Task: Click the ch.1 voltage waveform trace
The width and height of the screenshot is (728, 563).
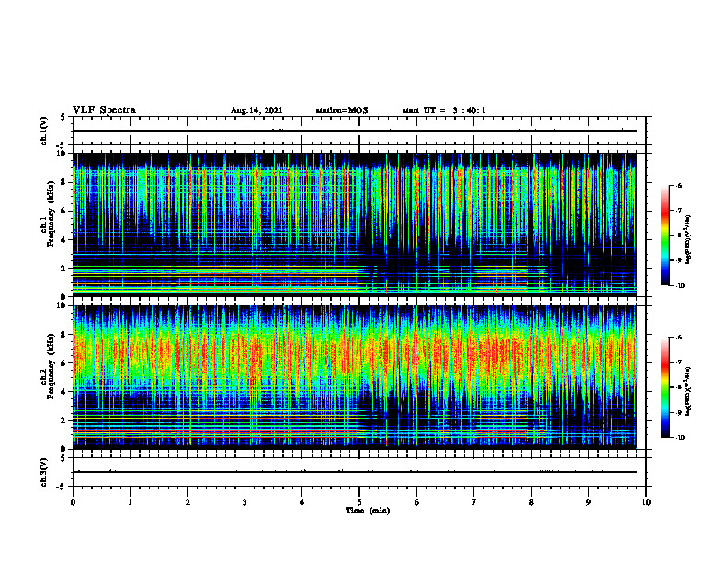Action: 354,131
